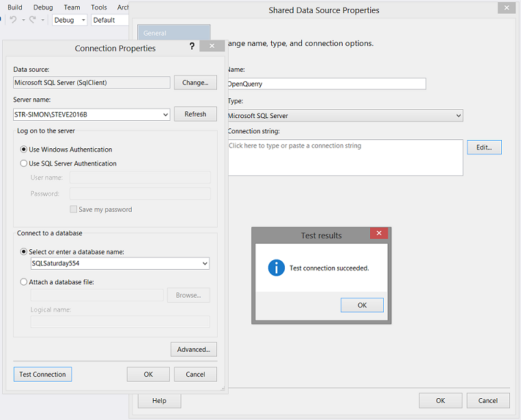521x420 pixels.
Task: Open the Build menu
Action: point(14,7)
